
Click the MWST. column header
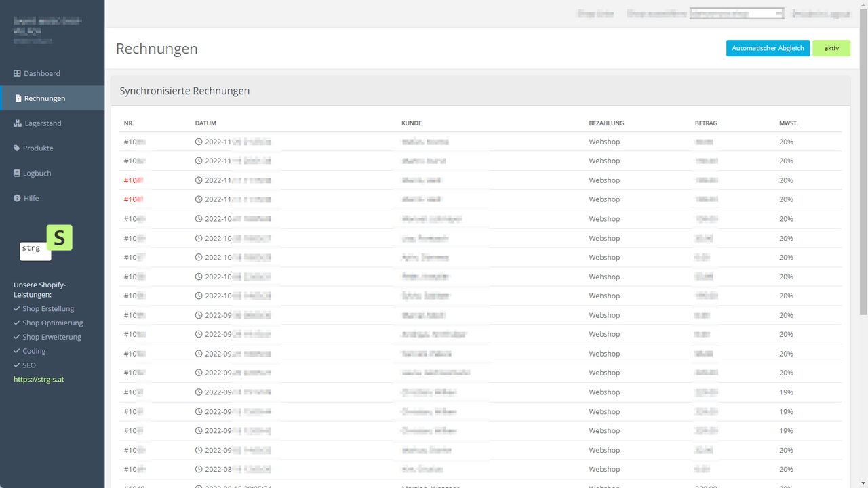click(789, 123)
